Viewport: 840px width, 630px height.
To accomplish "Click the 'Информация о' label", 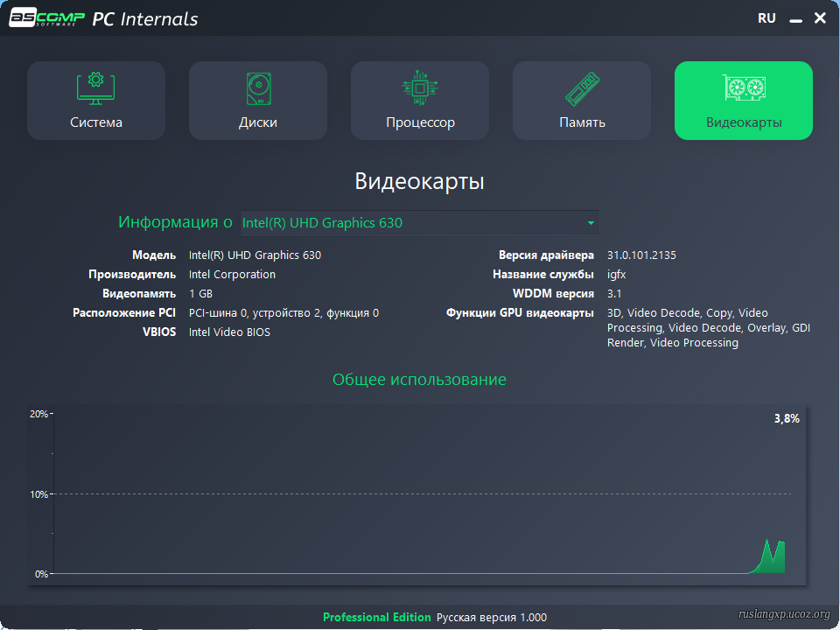I will (175, 221).
